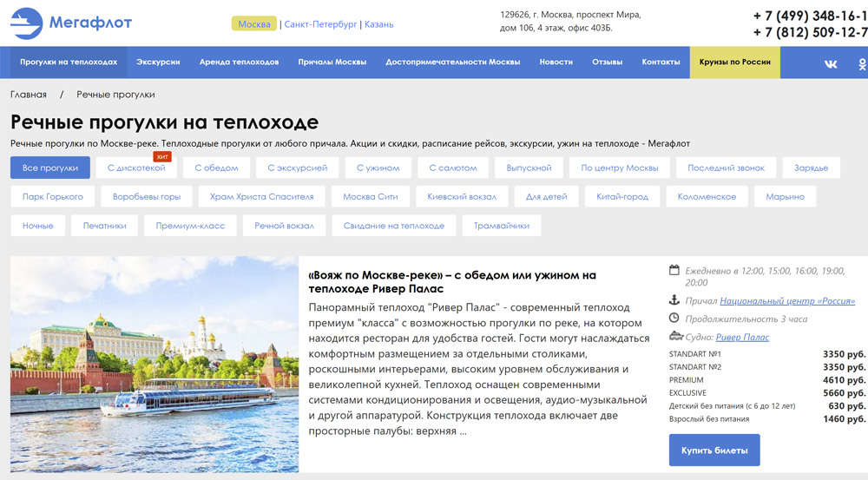The width and height of the screenshot is (868, 480).
Task: Switch city to Казань
Action: 378,23
